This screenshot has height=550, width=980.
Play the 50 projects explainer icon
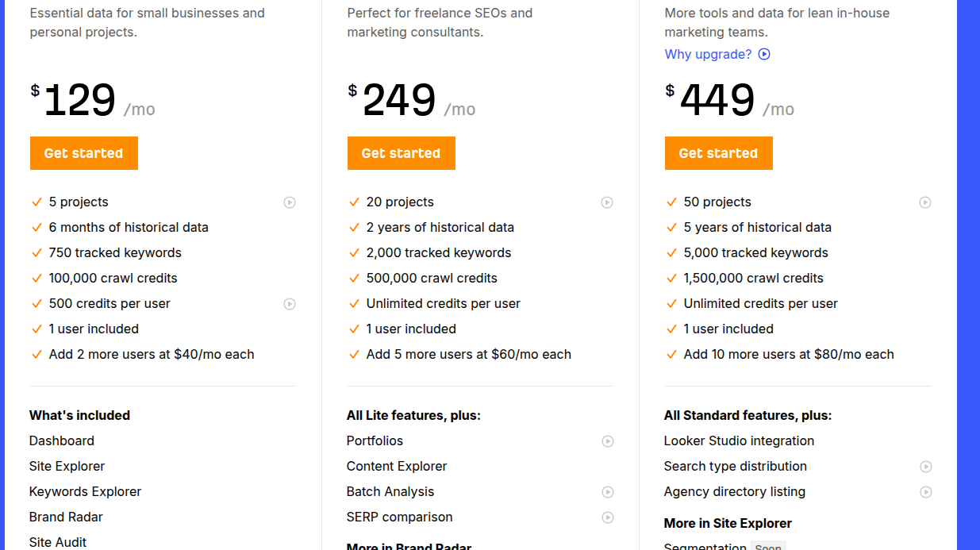[925, 202]
